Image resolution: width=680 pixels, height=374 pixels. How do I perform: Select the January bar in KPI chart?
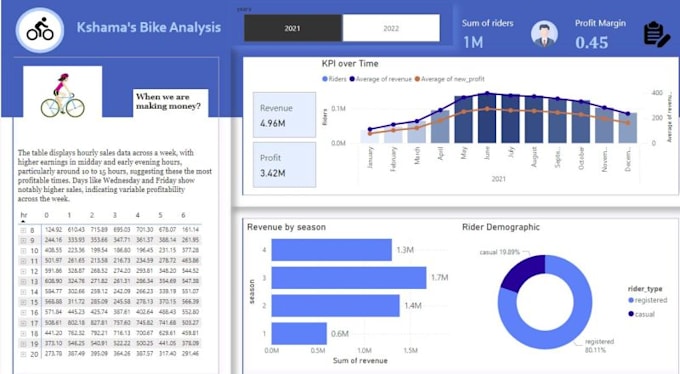[x=369, y=137]
